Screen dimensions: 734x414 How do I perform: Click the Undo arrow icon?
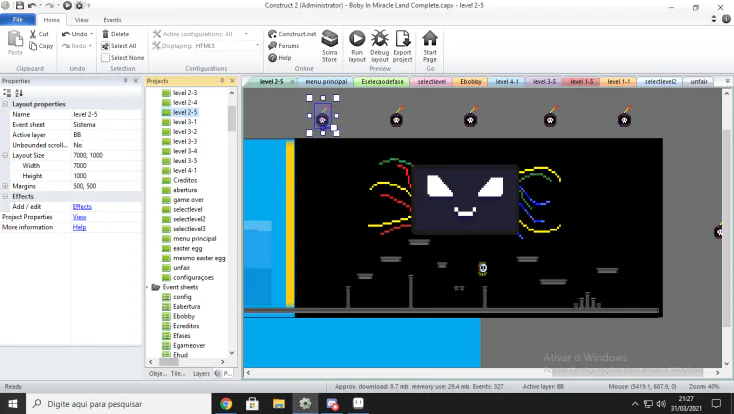[x=66, y=34]
